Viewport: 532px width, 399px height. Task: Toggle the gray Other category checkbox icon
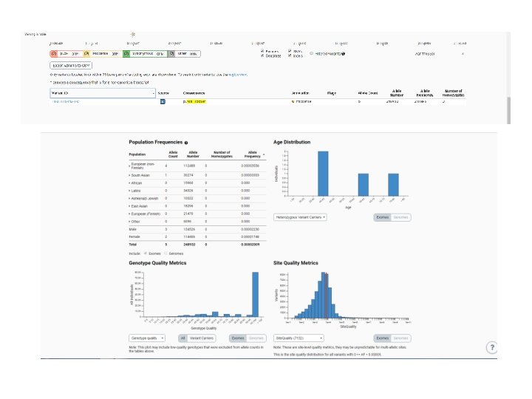[x=171, y=54]
